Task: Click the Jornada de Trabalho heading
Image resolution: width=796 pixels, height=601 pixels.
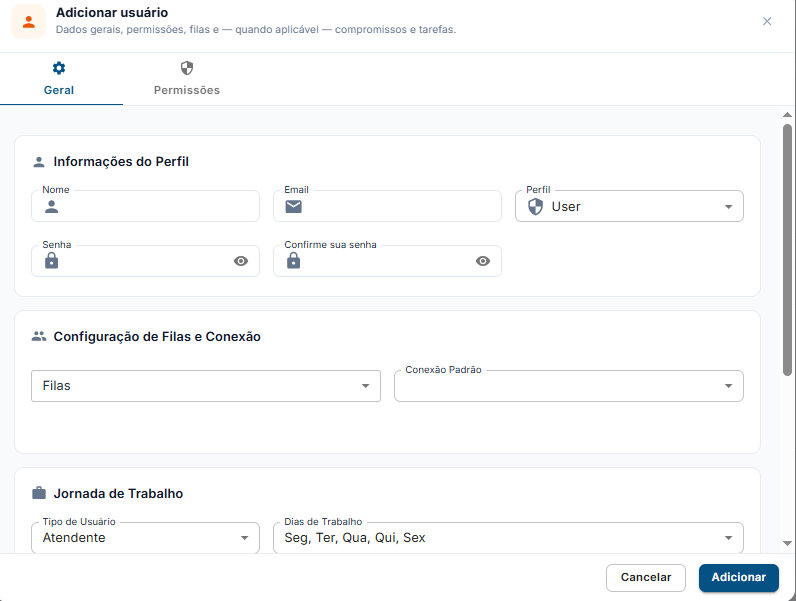Action: [118, 493]
